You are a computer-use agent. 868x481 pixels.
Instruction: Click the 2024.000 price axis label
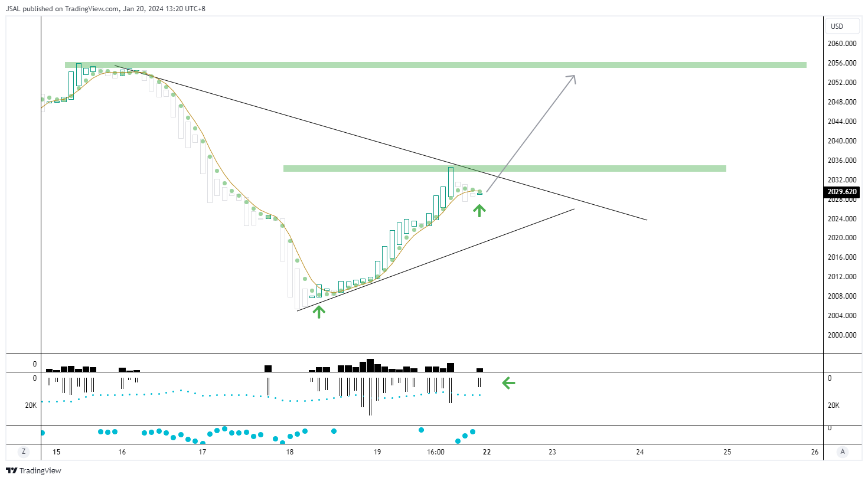842,219
